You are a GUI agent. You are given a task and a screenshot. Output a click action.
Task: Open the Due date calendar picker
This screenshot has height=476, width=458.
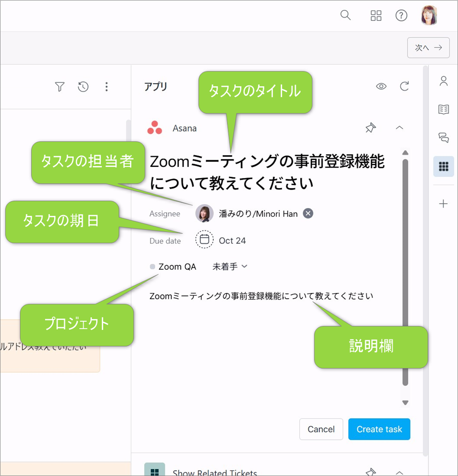pos(204,240)
